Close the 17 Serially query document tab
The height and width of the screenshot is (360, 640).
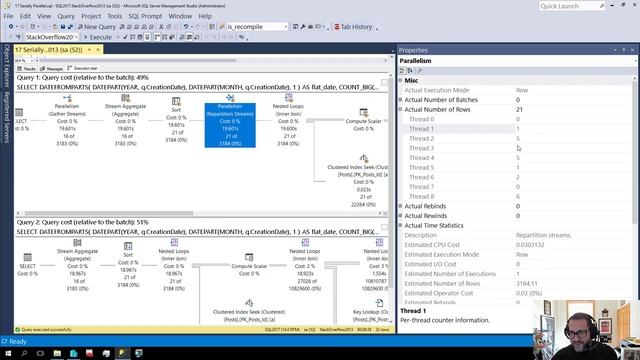point(98,50)
